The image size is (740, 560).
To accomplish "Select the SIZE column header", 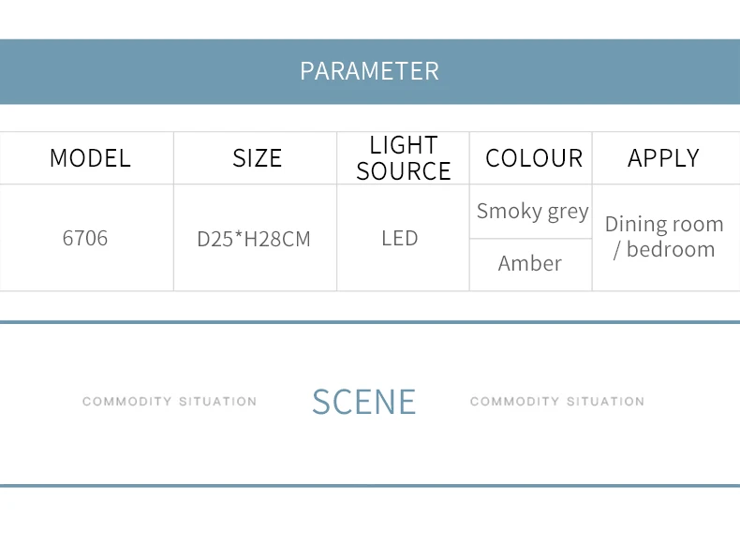I will pyautogui.click(x=257, y=158).
